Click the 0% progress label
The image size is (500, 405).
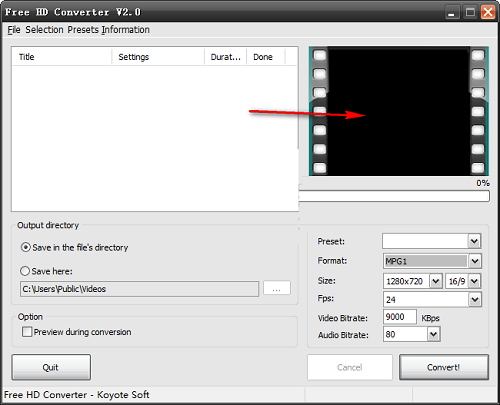483,183
